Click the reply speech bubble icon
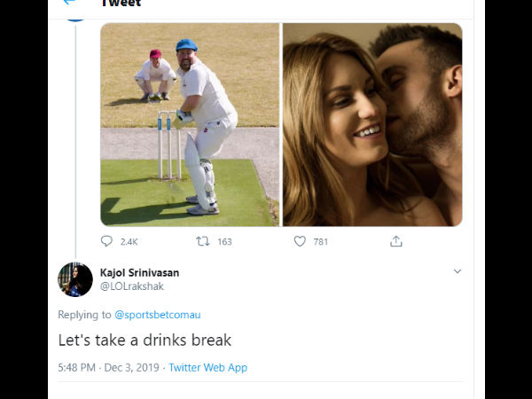 (107, 241)
